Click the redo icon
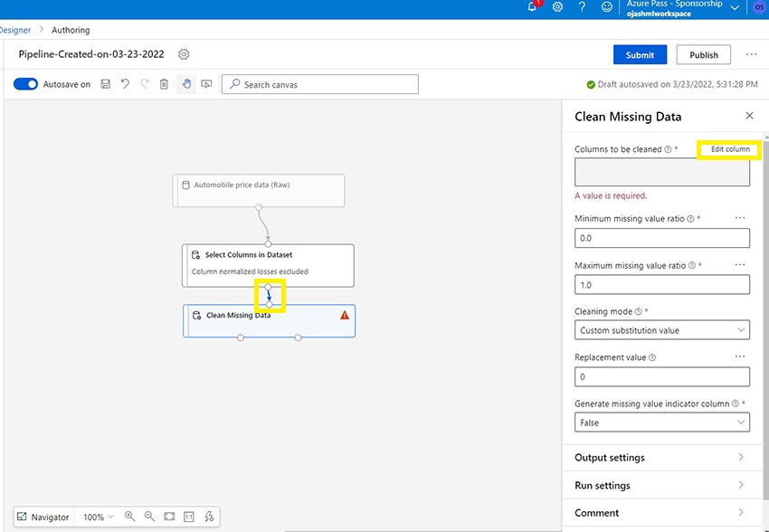Image resolution: width=769 pixels, height=532 pixels. pos(145,84)
